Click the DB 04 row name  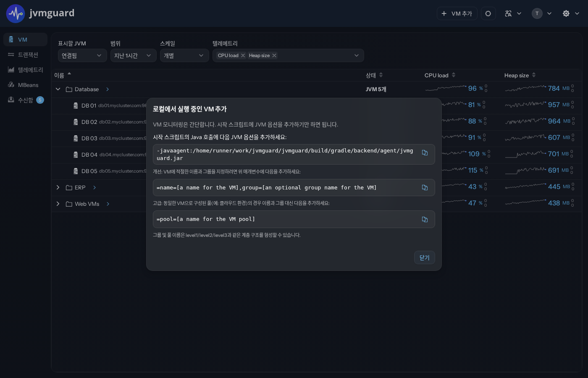point(89,155)
